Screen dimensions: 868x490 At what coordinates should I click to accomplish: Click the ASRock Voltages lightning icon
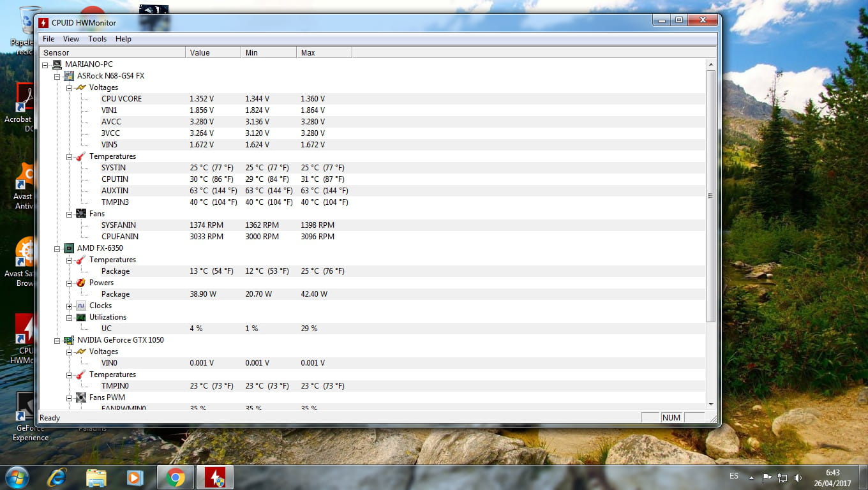[81, 87]
